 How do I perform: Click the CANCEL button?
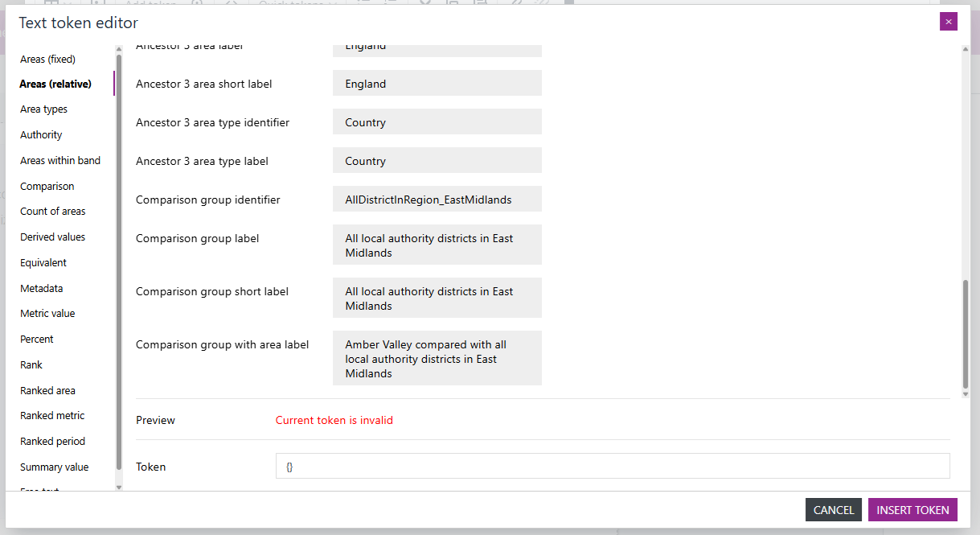click(x=833, y=509)
